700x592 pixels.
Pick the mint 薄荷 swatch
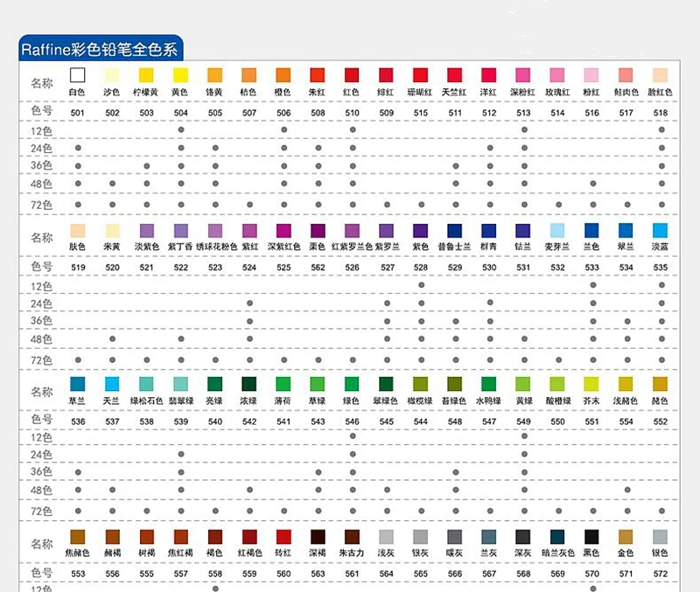coord(283,384)
